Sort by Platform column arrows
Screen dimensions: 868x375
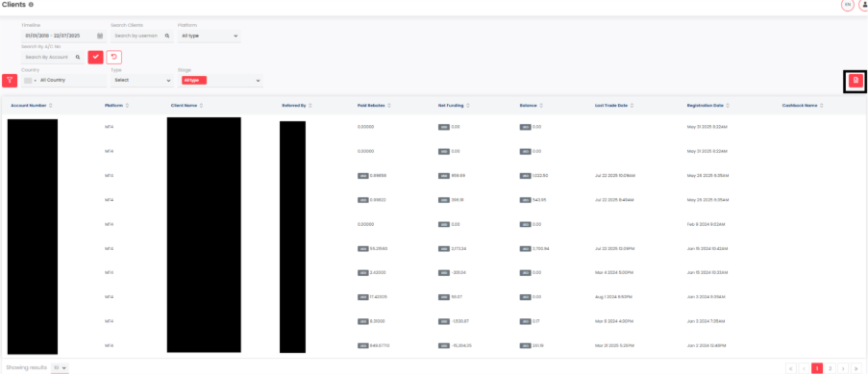point(127,105)
